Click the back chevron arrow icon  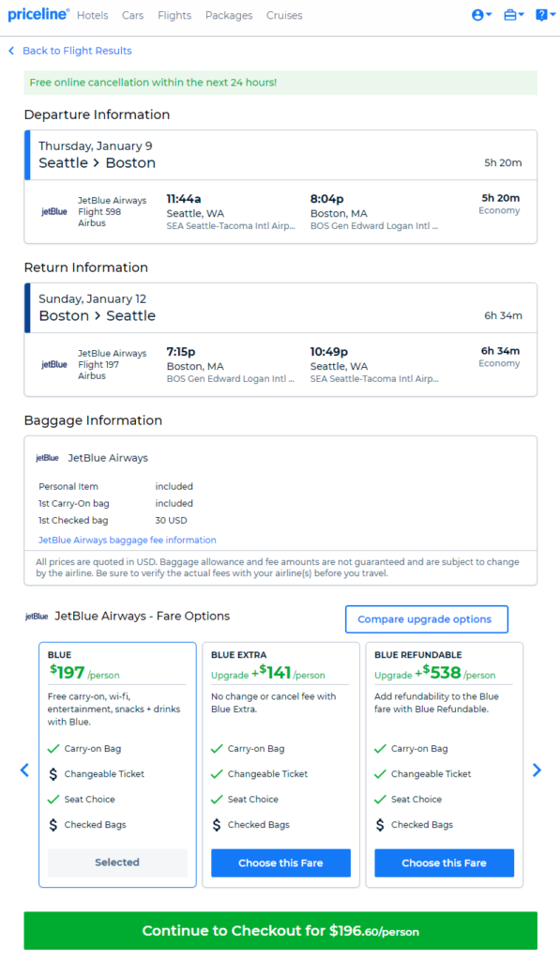click(x=11, y=51)
